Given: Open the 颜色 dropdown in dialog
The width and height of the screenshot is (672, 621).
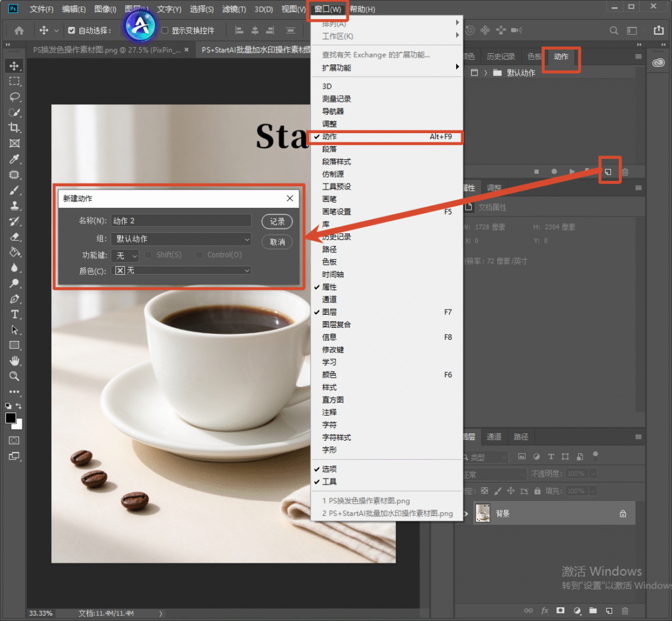Looking at the screenshot, I should point(181,270).
